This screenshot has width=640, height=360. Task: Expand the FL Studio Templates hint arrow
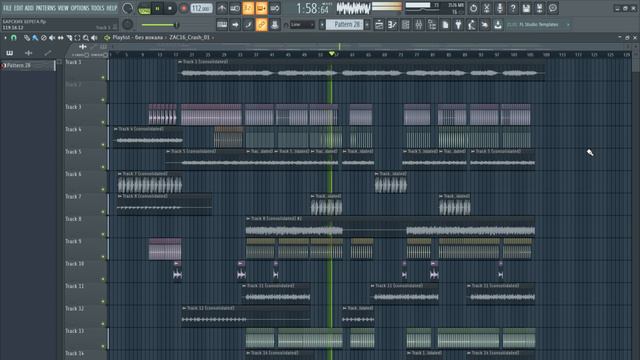point(567,25)
